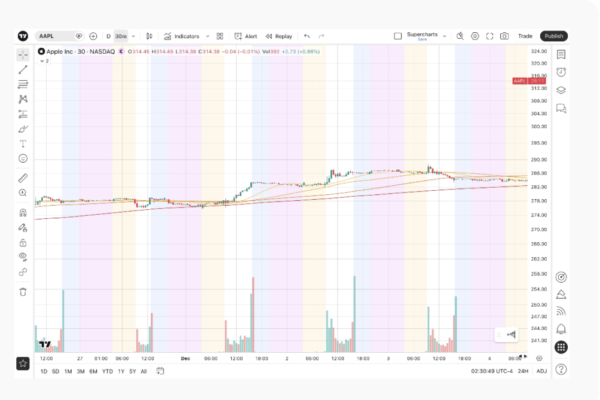This screenshot has height=400, width=600.
Task: Open the Go to date calendar icon
Action: point(160,371)
